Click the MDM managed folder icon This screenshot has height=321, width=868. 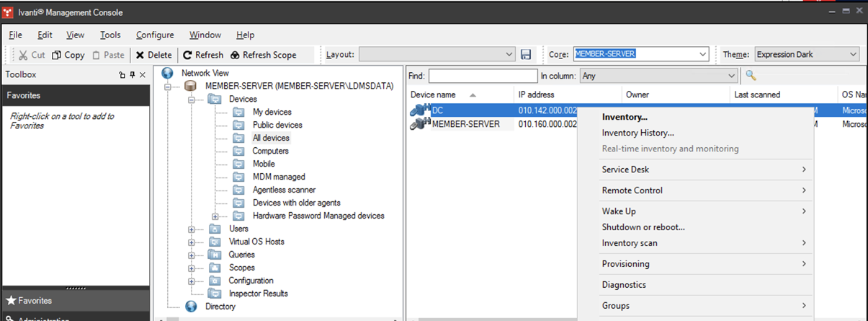[x=239, y=177]
